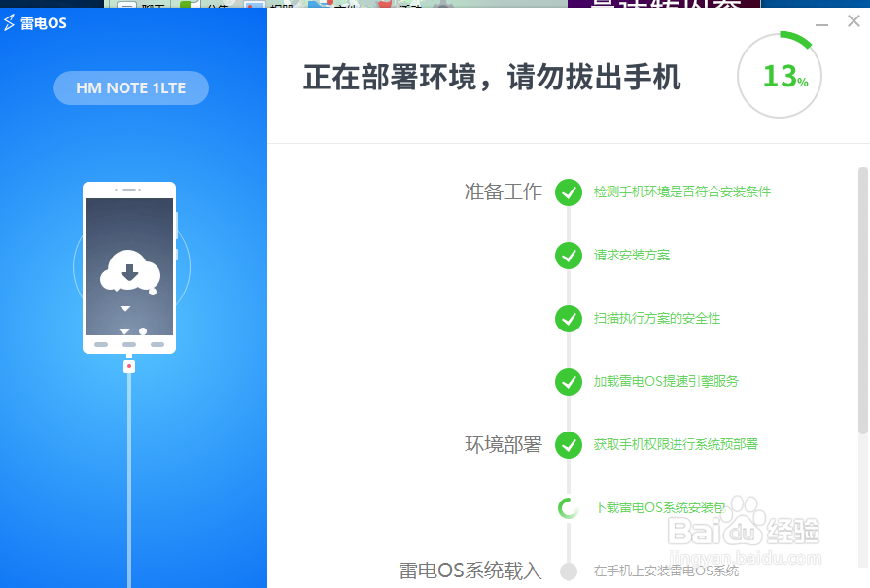Click the 环境部署 stage label
870x588 pixels.
tap(503, 445)
